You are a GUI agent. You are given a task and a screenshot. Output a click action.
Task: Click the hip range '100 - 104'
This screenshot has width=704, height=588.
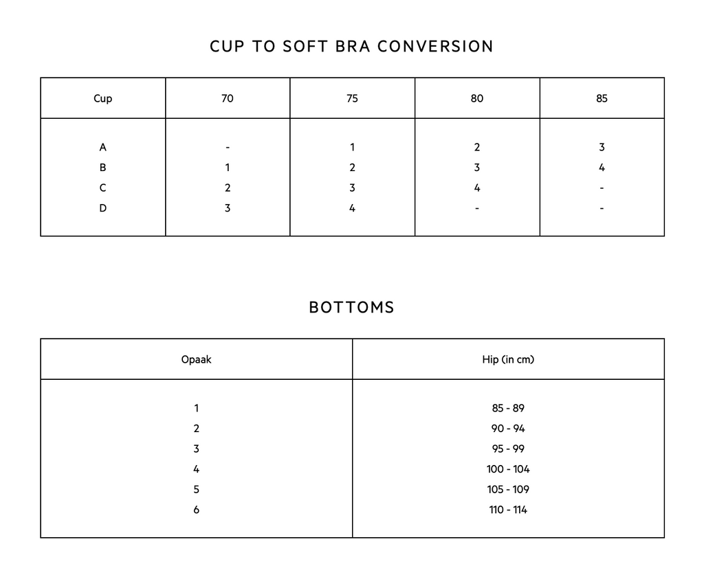click(508, 469)
